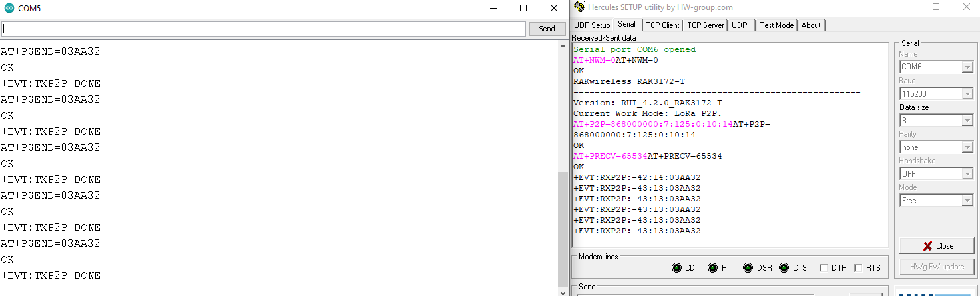
Task: Click the CD modem line indicator
Action: (x=677, y=268)
